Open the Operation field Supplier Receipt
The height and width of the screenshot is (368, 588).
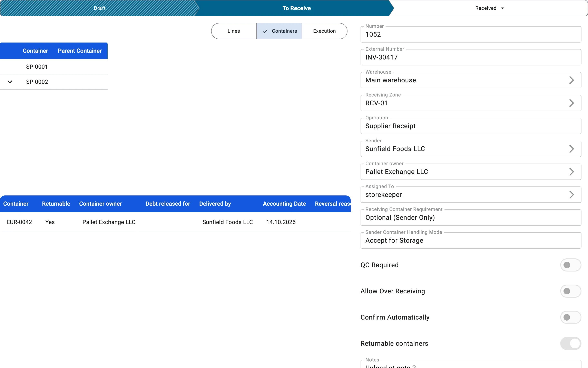pos(471,126)
